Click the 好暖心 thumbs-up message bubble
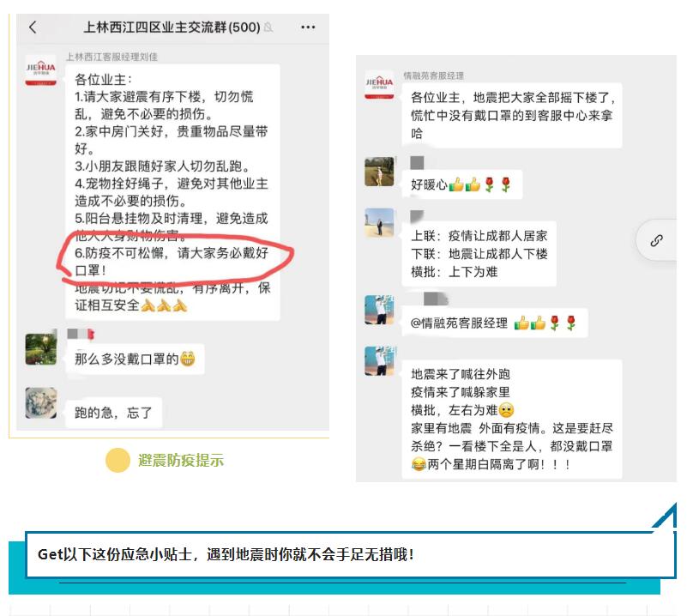 [x=461, y=184]
